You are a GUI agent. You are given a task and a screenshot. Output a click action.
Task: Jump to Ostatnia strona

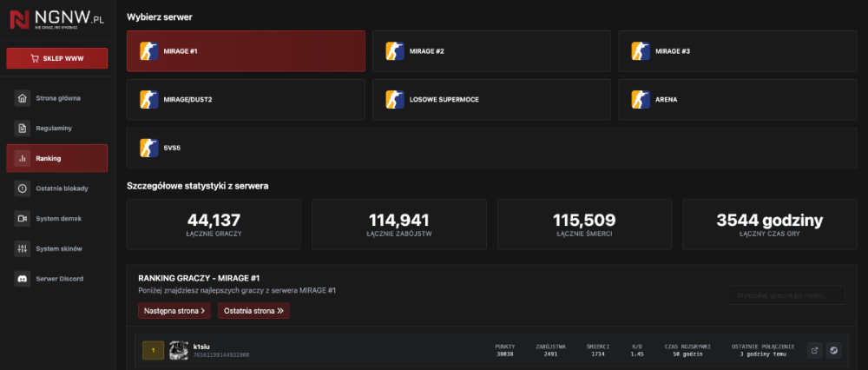253,311
